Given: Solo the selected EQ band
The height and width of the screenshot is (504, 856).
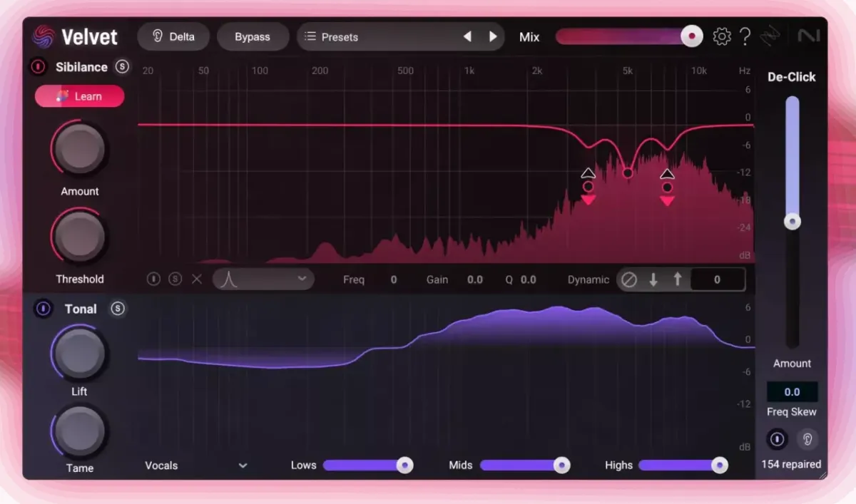Looking at the screenshot, I should (x=175, y=279).
